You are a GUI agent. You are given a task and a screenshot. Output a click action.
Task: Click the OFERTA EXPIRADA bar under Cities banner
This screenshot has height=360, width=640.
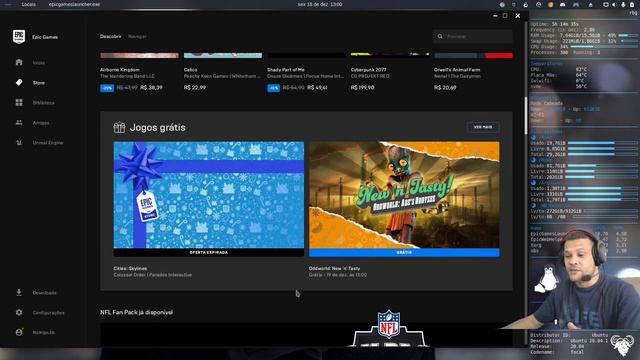click(209, 252)
